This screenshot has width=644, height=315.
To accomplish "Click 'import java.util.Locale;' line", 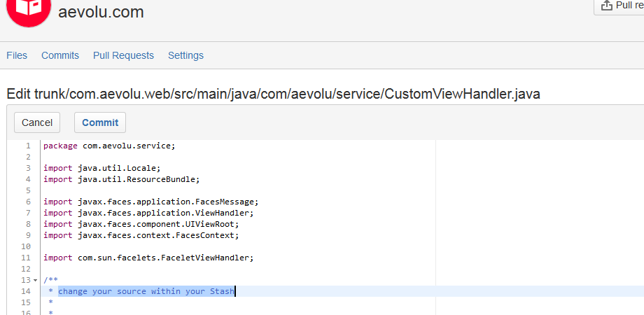I will click(x=102, y=168).
